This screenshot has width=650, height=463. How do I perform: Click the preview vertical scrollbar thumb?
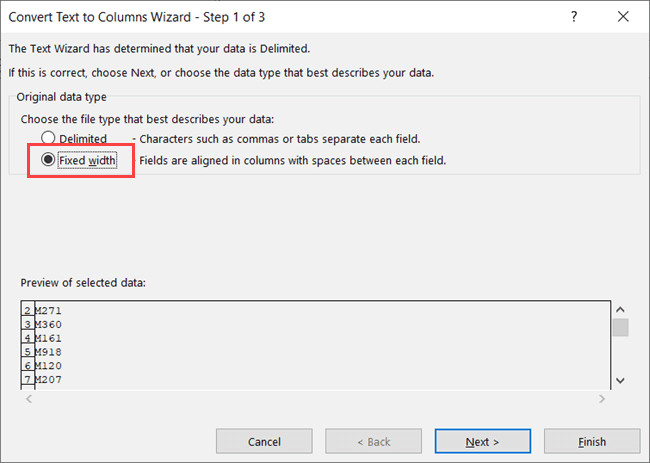[620, 328]
